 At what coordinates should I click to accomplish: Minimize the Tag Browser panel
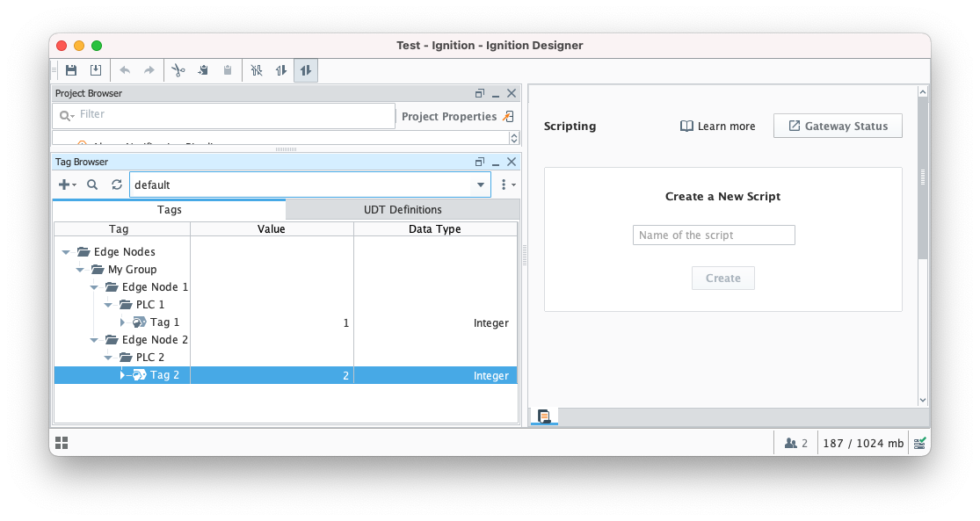click(x=496, y=163)
